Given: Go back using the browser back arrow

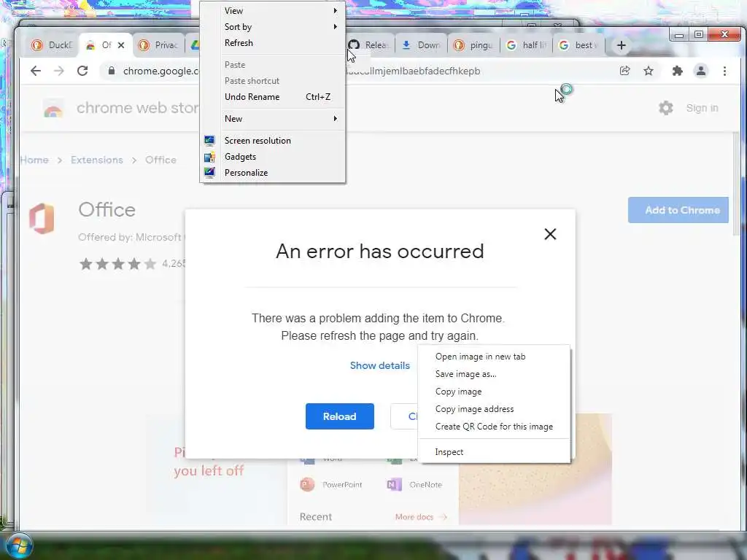Looking at the screenshot, I should coord(36,71).
